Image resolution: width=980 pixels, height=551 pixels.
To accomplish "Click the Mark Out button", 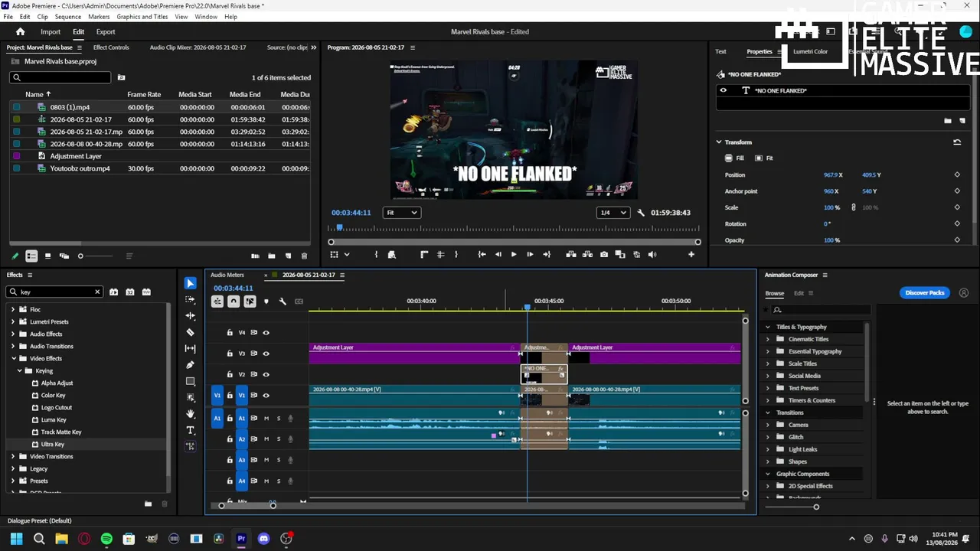I will coord(456,255).
